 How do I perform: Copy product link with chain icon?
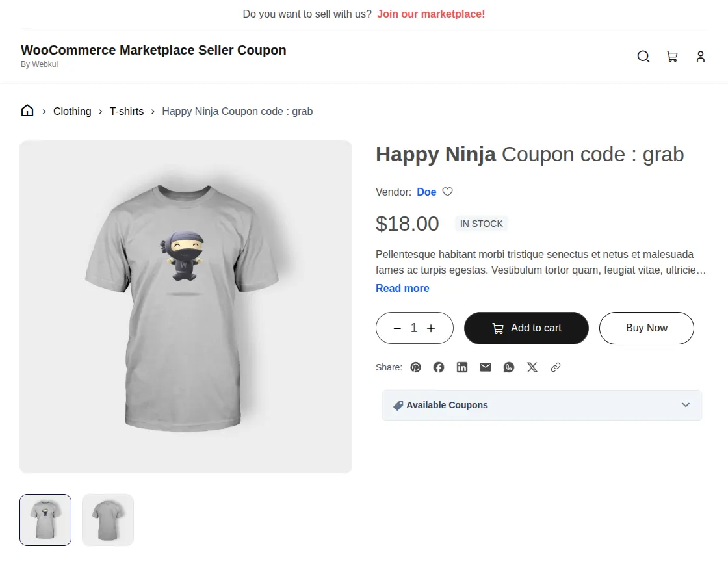point(555,367)
